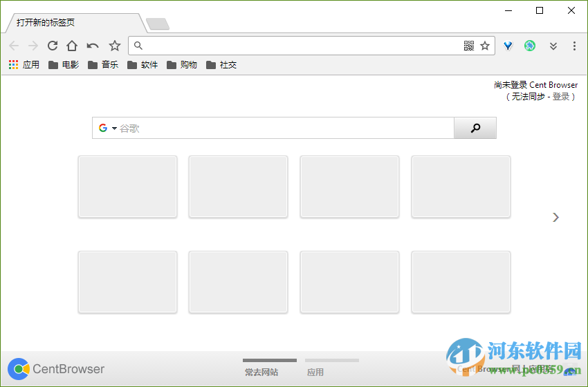Open a new tab with the tab button
588x387 pixels.
pos(158,24)
